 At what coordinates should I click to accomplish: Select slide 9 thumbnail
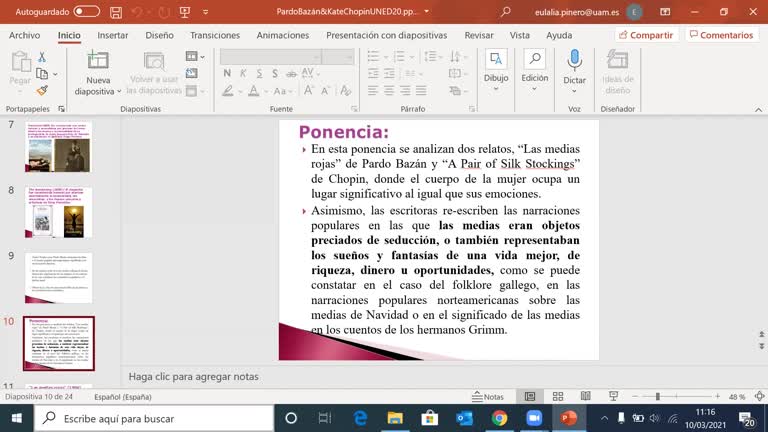(58, 278)
